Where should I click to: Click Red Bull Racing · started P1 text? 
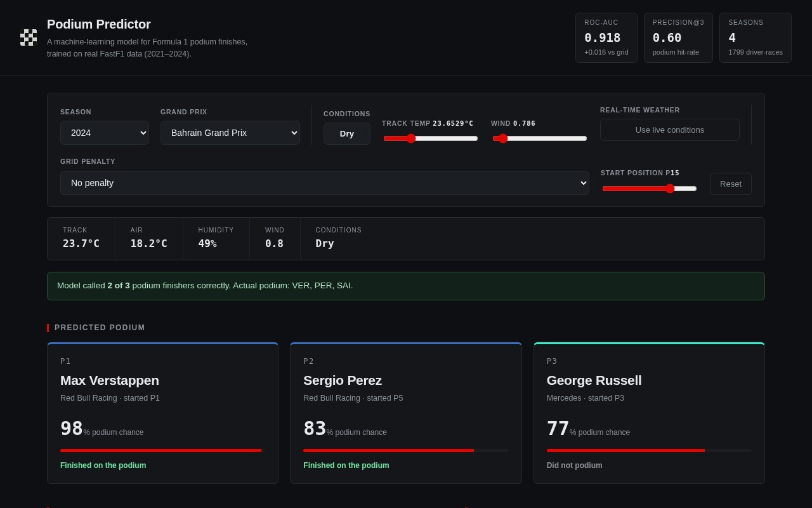click(x=110, y=398)
